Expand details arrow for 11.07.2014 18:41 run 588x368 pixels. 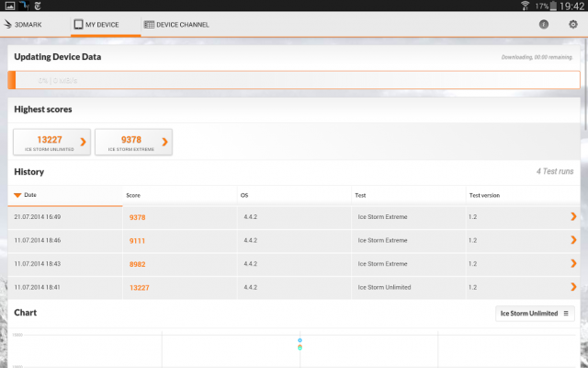[x=573, y=287]
